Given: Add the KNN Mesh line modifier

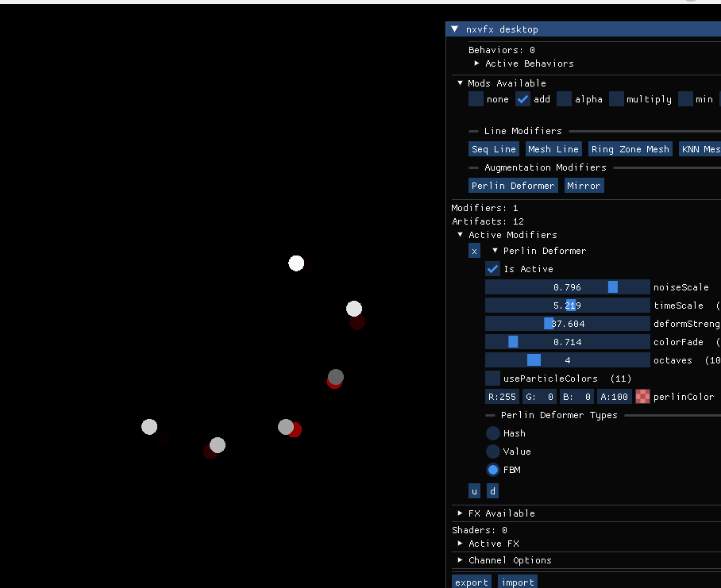Looking at the screenshot, I should [x=702, y=148].
